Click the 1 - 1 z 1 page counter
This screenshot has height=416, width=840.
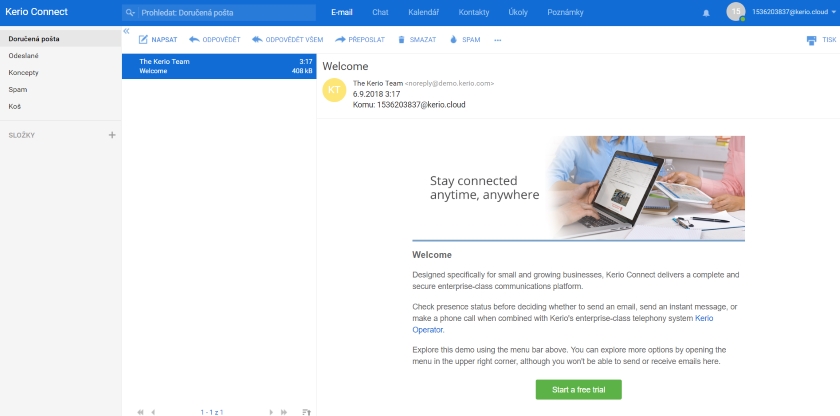pos(212,412)
